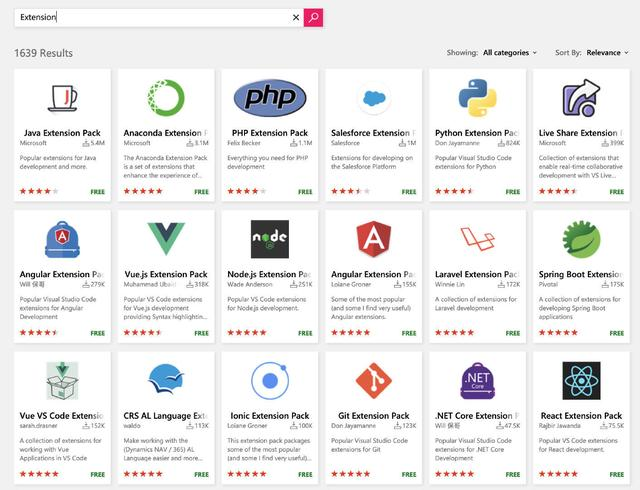
Task: Open the Salesforce Extension Pack title
Action: tap(373, 133)
